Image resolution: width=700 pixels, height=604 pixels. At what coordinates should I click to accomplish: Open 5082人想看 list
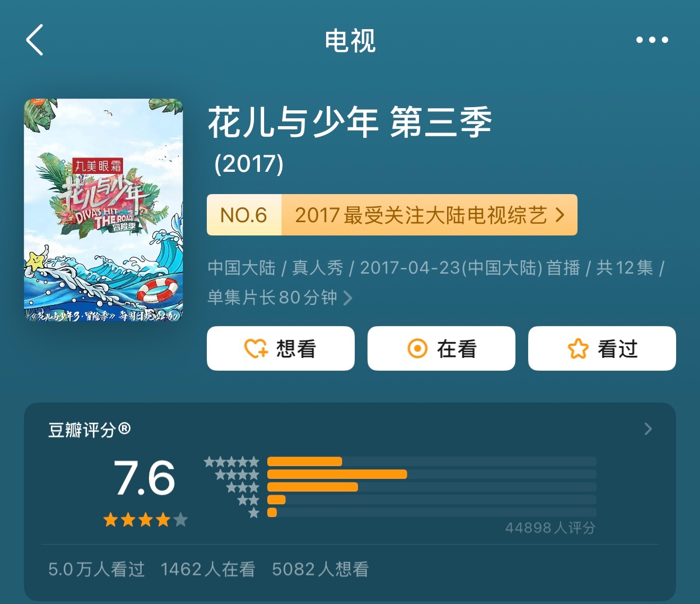coord(320,569)
